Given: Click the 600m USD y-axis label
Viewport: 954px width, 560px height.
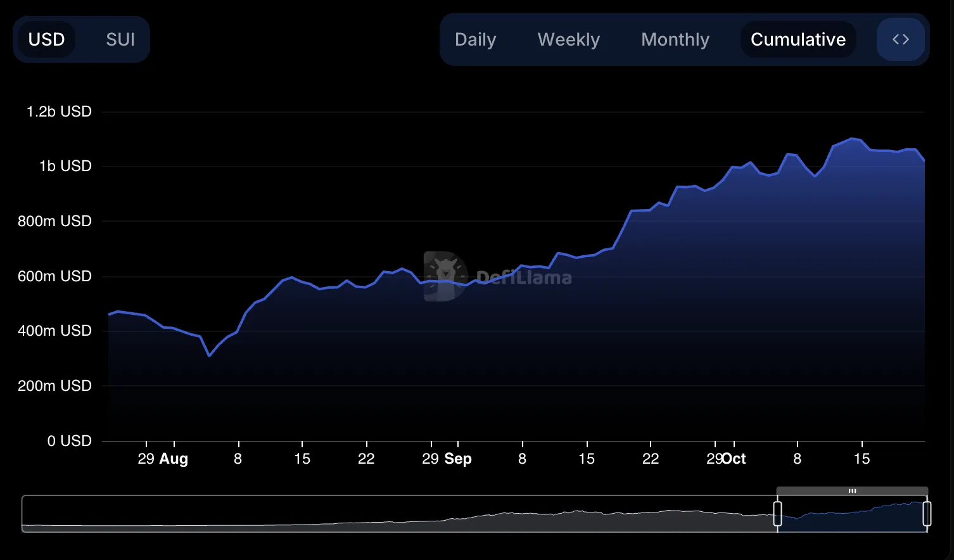Looking at the screenshot, I should click(54, 276).
